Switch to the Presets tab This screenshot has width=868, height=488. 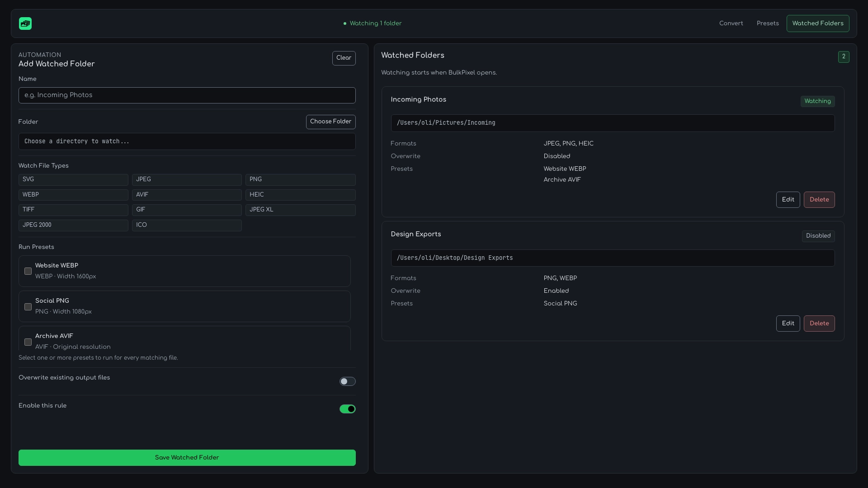768,23
